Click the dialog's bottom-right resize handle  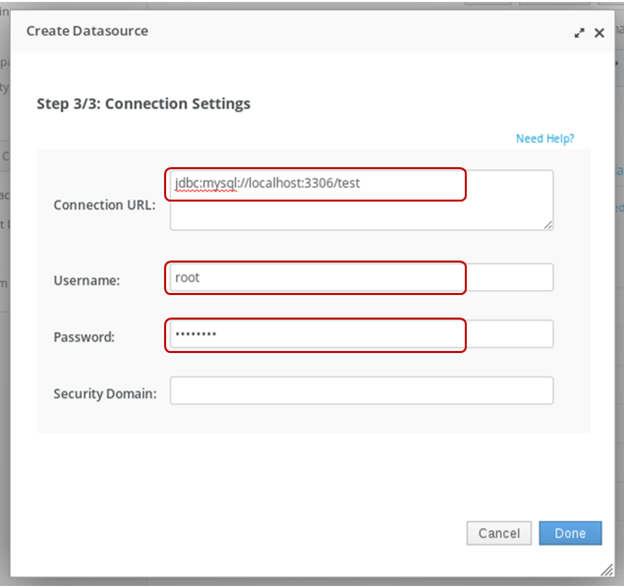(x=605, y=569)
